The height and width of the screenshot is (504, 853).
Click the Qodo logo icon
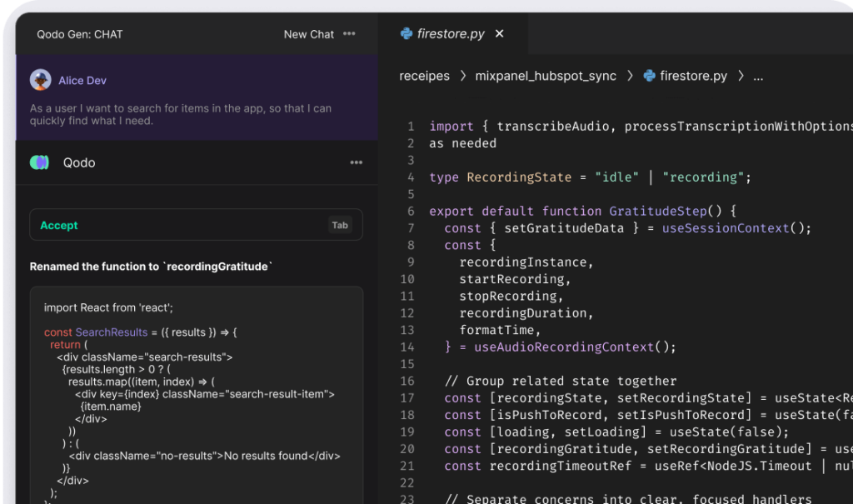tap(39, 162)
